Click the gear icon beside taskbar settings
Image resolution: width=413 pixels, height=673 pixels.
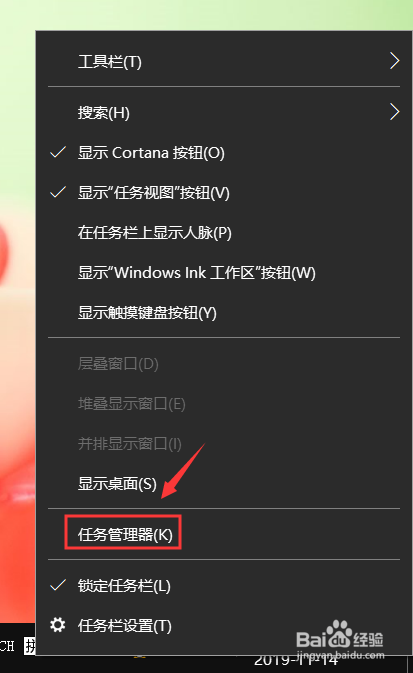point(58,625)
